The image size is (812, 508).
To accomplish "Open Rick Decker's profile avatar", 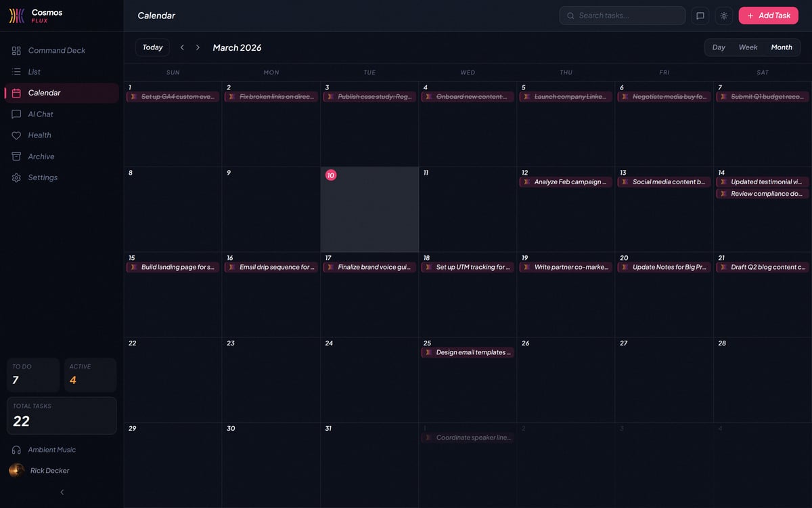I will coord(15,470).
